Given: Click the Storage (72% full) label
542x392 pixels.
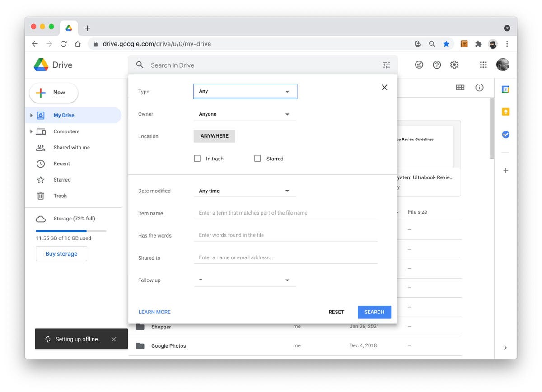Looking at the screenshot, I should click(x=75, y=219).
